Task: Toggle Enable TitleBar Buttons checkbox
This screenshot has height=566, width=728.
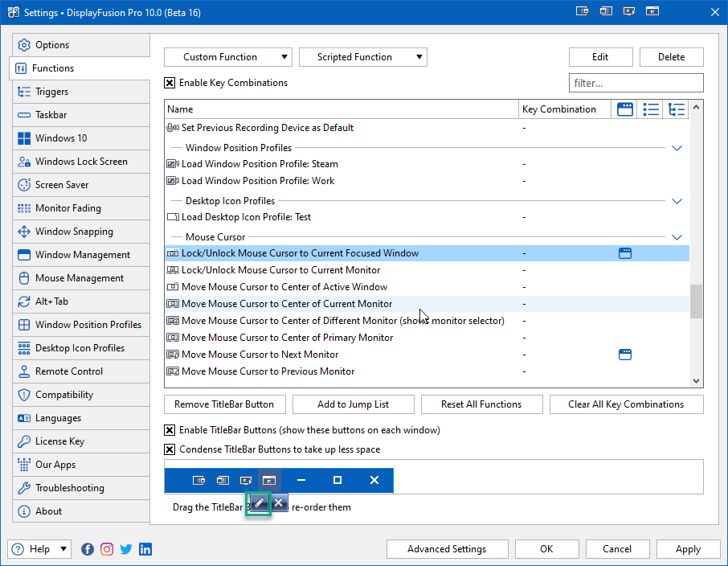Action: [170, 430]
